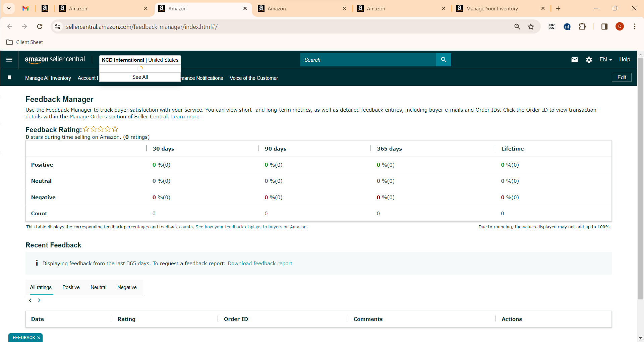The image size is (644, 342).
Task: Open Voice of the Customer menu
Action: pos(254,78)
